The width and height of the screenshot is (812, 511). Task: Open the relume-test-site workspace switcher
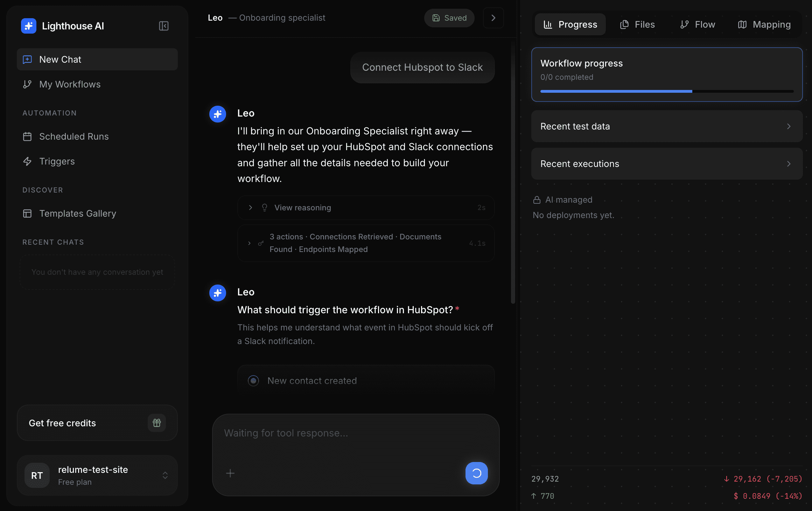pos(97,475)
